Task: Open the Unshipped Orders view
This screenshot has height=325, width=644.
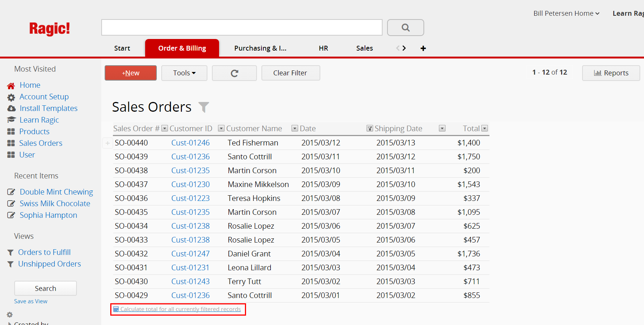Action: click(50, 264)
